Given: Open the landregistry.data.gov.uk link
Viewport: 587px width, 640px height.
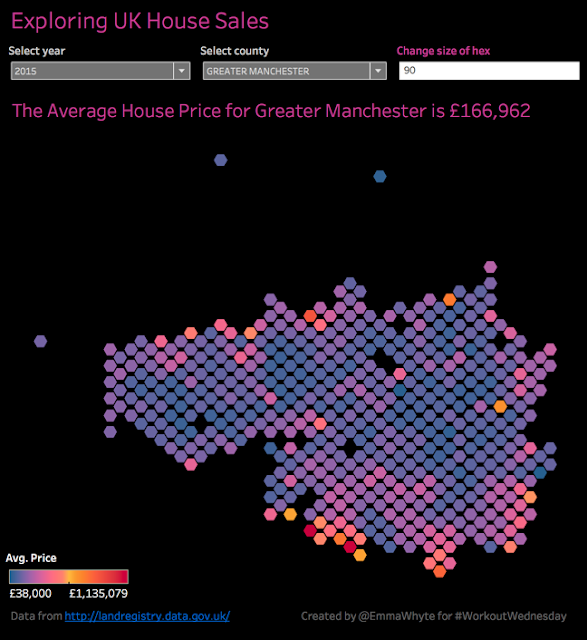Looking at the screenshot, I should [x=147, y=616].
